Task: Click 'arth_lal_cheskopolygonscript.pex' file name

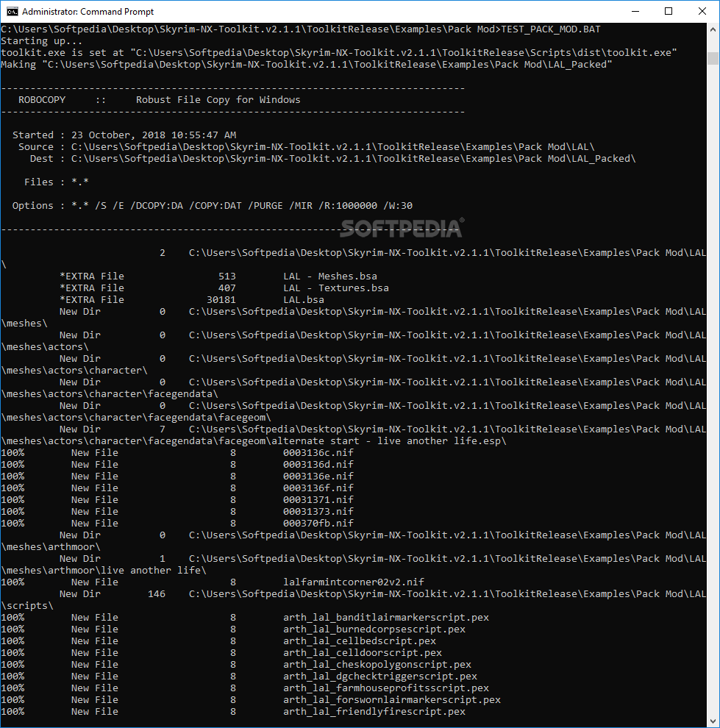Action: 377,665
